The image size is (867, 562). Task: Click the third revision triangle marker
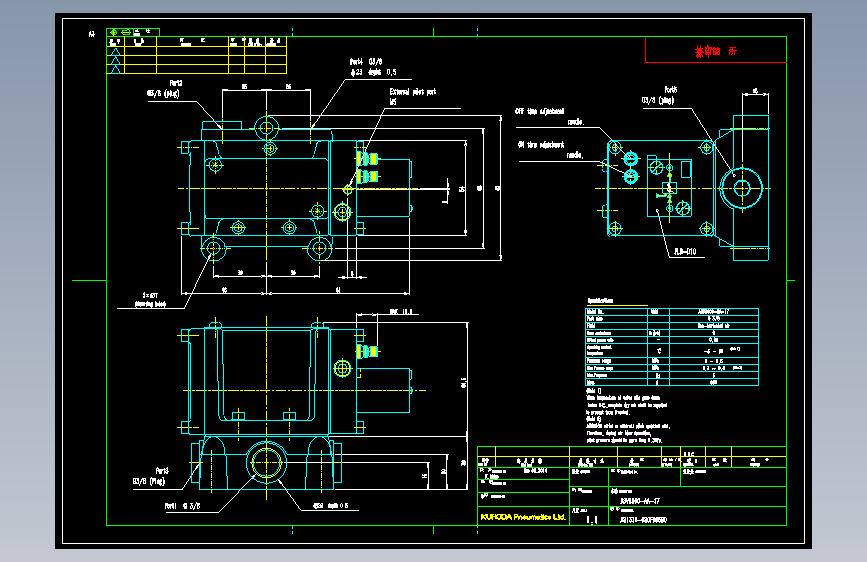click(x=116, y=69)
